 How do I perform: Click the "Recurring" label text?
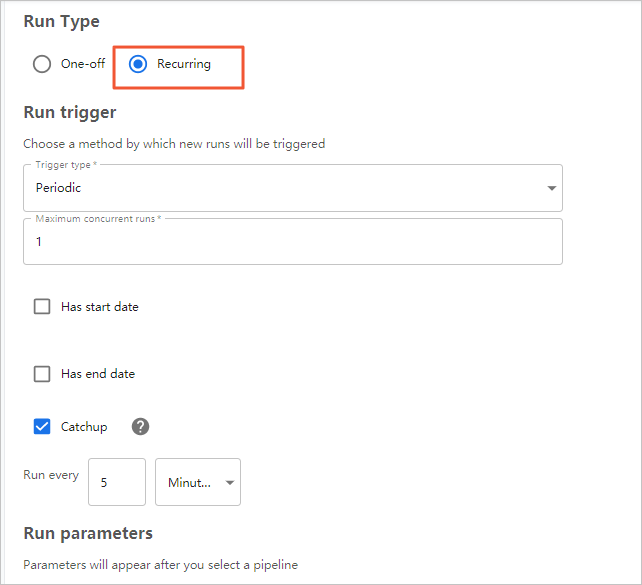[x=184, y=64]
